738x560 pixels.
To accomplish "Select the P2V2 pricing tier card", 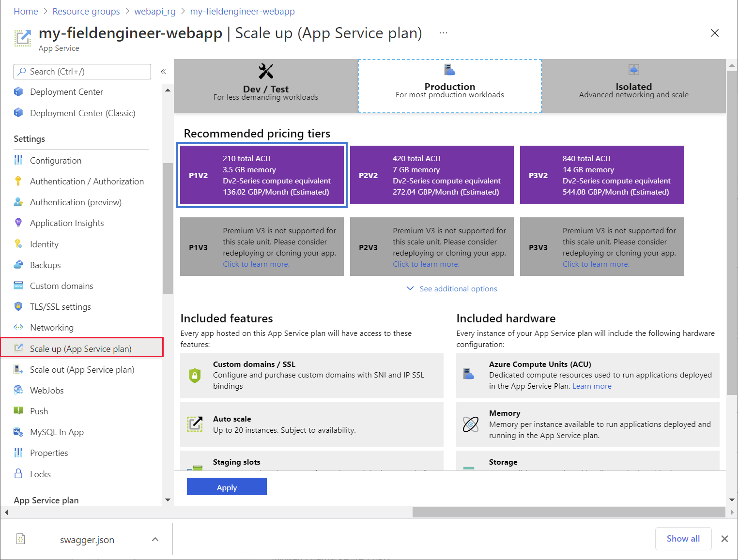I will pos(432,175).
